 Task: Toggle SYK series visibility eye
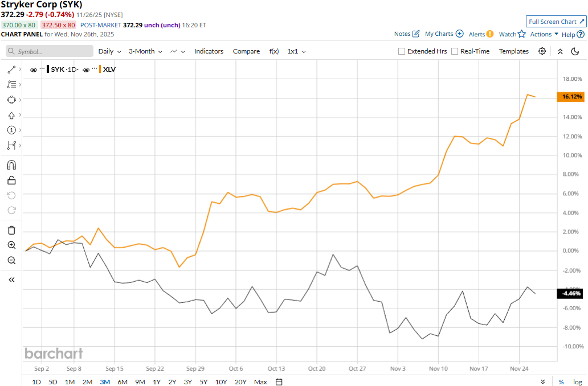tap(34, 69)
